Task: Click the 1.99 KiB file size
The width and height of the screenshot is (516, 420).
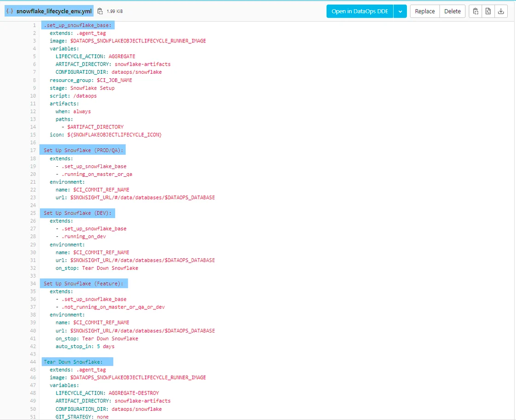Action: pos(115,11)
